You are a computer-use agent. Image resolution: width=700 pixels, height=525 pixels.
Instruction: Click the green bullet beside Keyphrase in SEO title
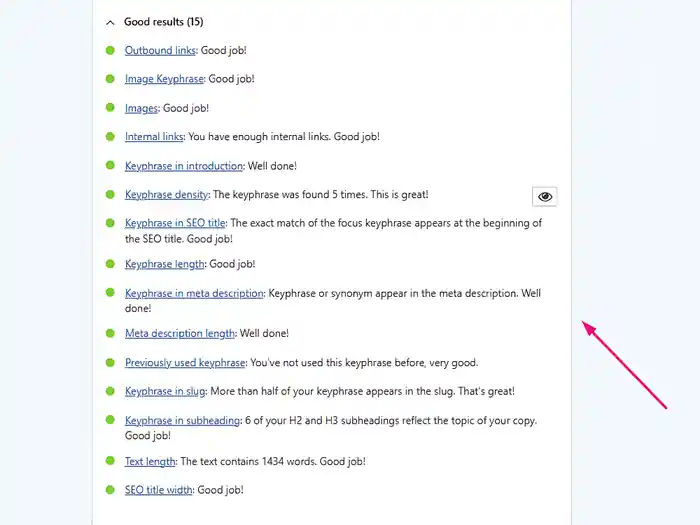coord(110,222)
